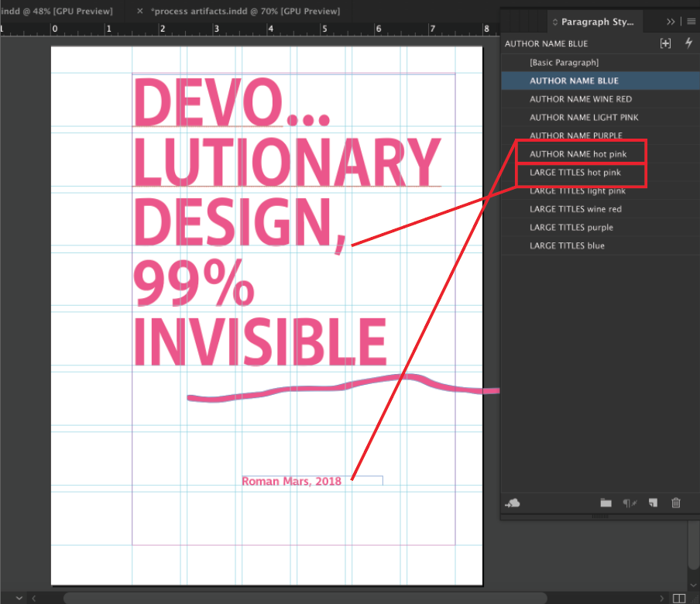Click the right scroll arrow at bottom
The width and height of the screenshot is (700, 604).
(x=661, y=599)
